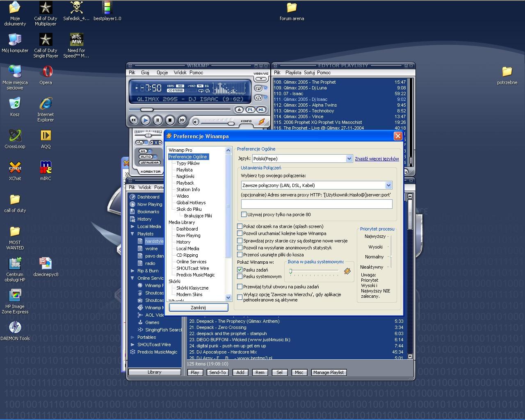Expand Local Media in media library sidebar

coord(132,226)
